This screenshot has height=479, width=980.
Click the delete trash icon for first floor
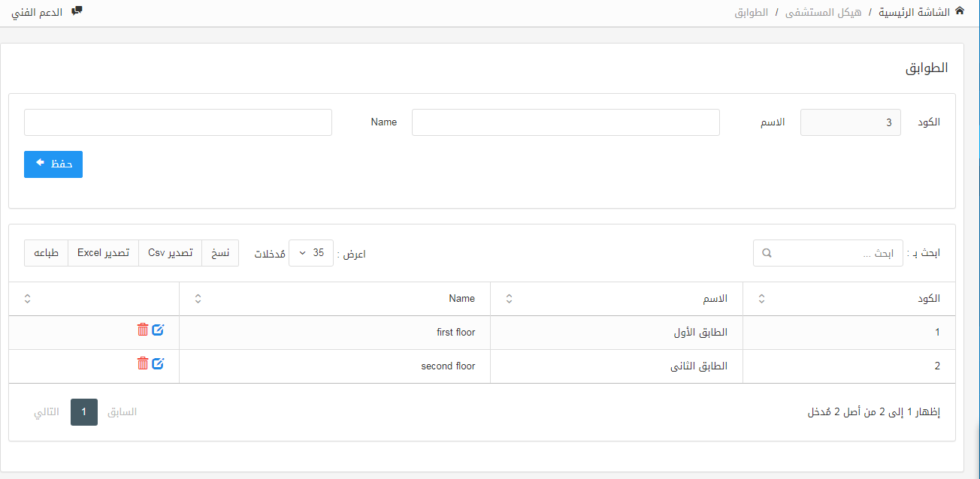click(143, 330)
